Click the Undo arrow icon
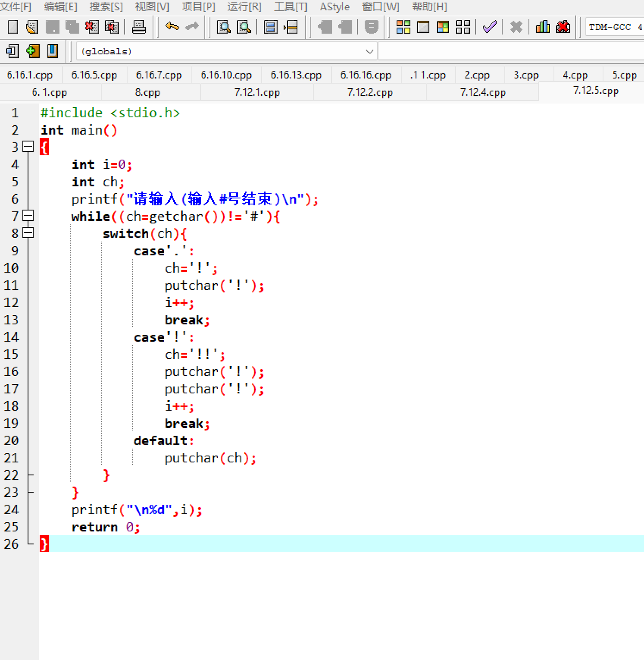 click(172, 26)
